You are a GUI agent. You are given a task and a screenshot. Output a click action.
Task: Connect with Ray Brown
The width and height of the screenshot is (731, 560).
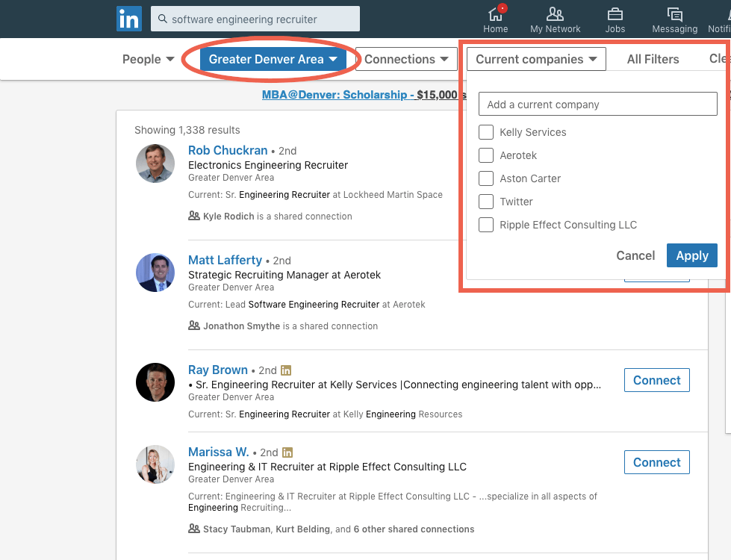[x=657, y=380]
